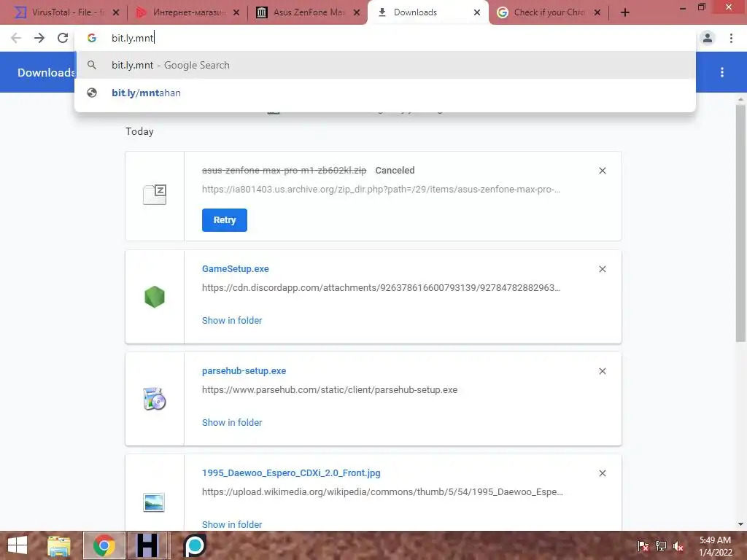747x560 pixels.
Task: Open the Windows Start menu
Action: click(x=18, y=545)
